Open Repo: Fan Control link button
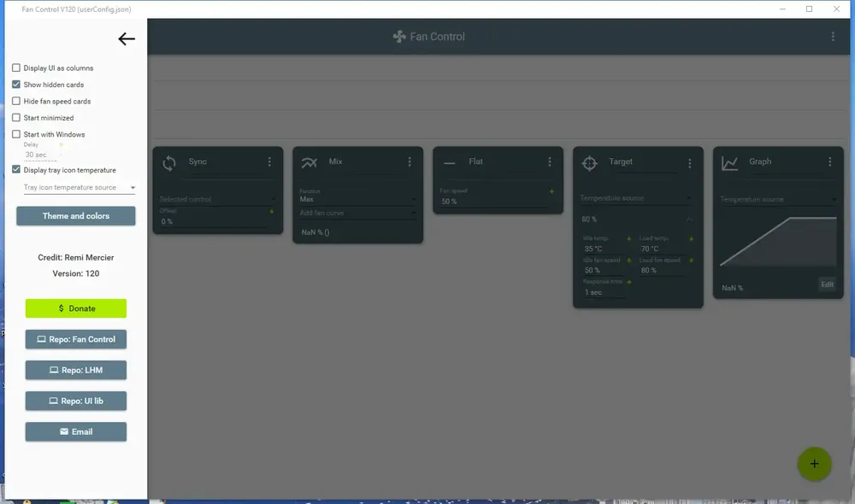This screenshot has height=504, width=855. (x=76, y=339)
